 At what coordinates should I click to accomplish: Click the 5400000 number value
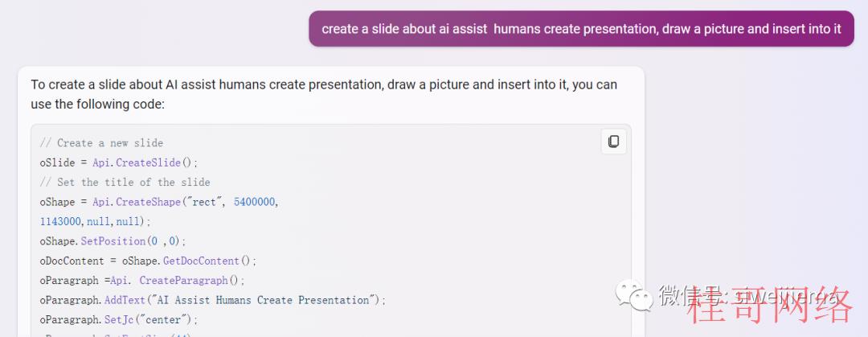[255, 203]
